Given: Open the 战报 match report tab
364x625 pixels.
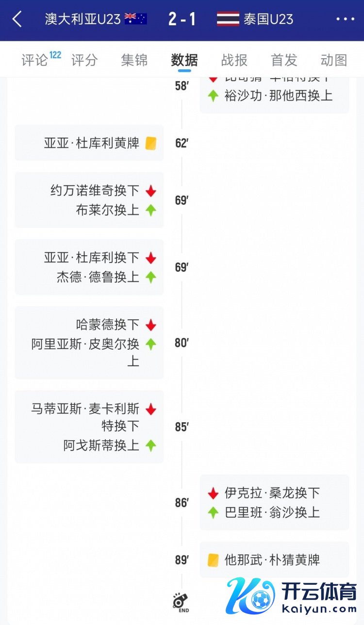Looking at the screenshot, I should click(234, 60).
